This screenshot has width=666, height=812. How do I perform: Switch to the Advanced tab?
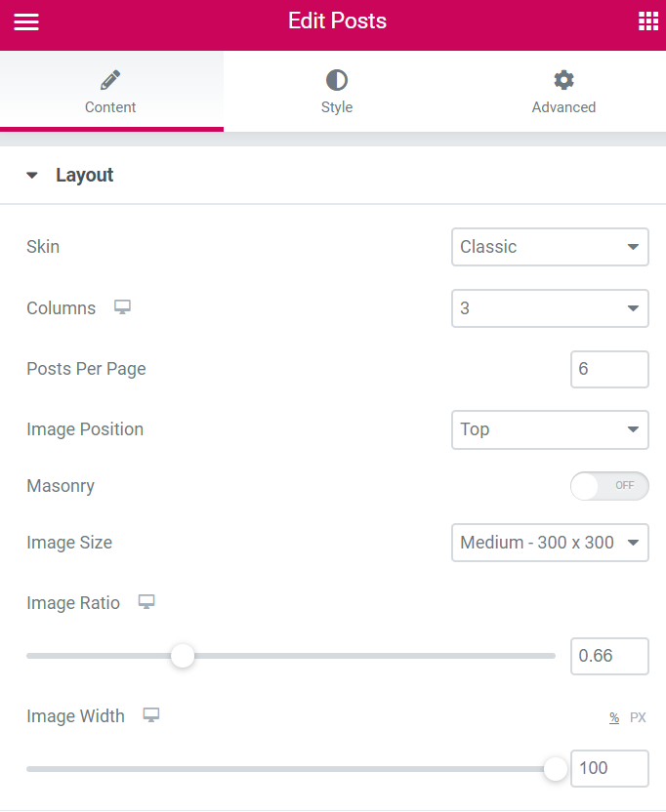click(563, 91)
